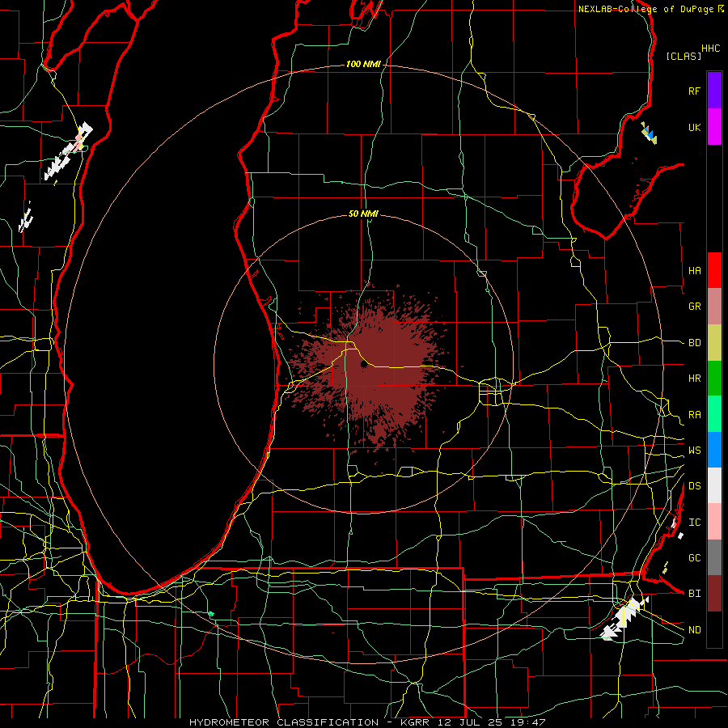Screen dimensions: 728x728
Task: Click the '[CLAS]' units label
Action: pyautogui.click(x=684, y=56)
